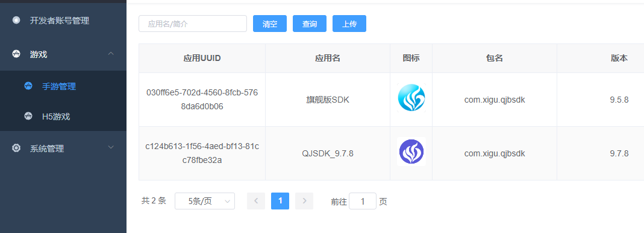Collapse the 游戏 menu chevron
This screenshot has height=233, width=644.
(110, 54)
